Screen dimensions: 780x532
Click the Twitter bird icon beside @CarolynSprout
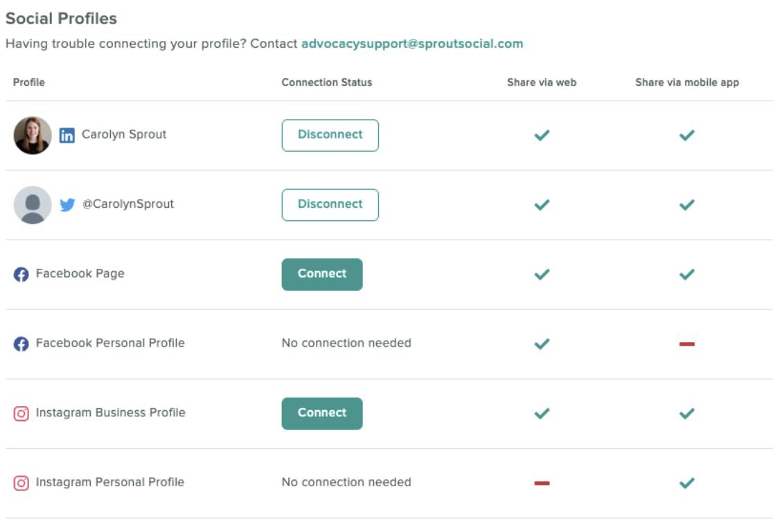67,204
